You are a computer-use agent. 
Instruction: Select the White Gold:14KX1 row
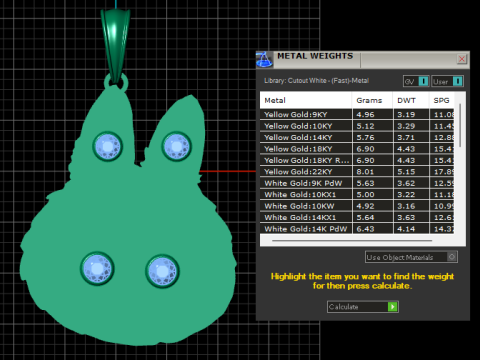pyautogui.click(x=357, y=217)
